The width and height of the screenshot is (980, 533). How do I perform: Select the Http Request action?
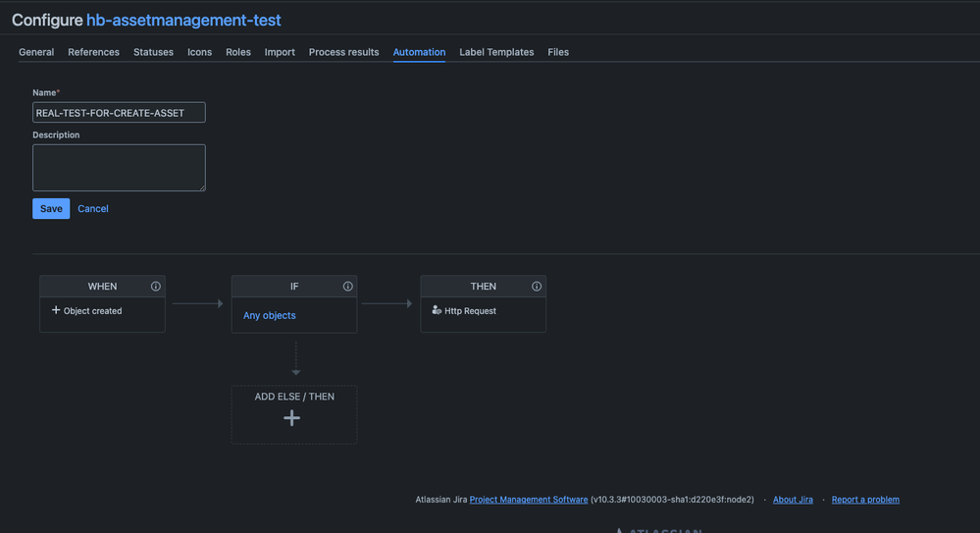[470, 311]
